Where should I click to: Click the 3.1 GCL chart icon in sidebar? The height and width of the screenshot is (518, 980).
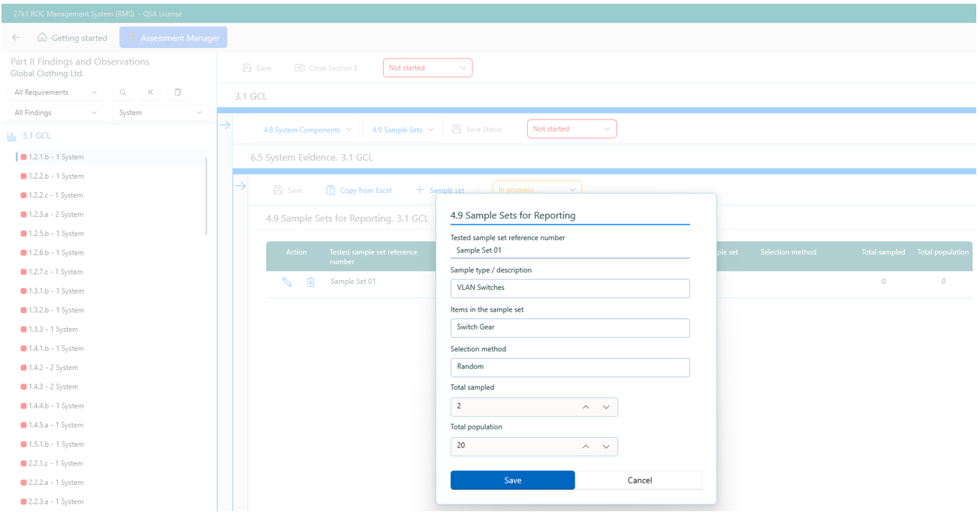click(x=12, y=137)
